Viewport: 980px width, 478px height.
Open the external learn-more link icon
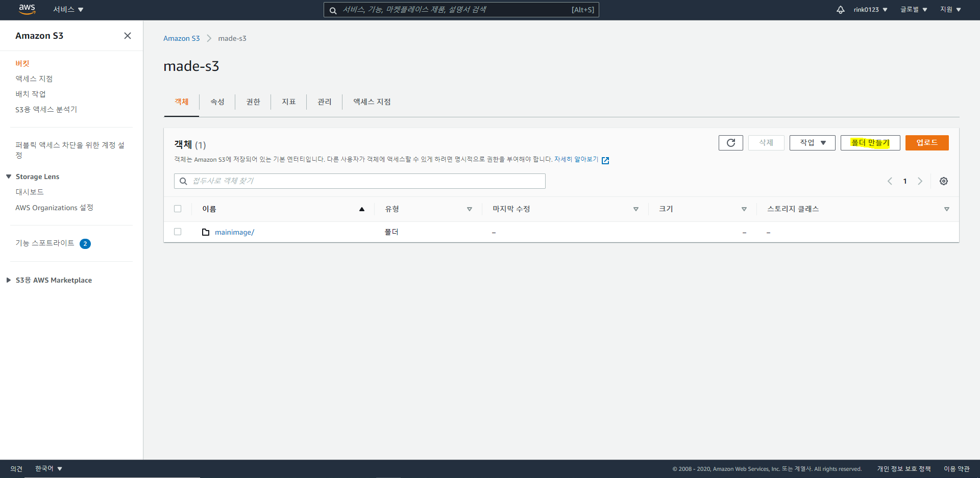pos(605,160)
